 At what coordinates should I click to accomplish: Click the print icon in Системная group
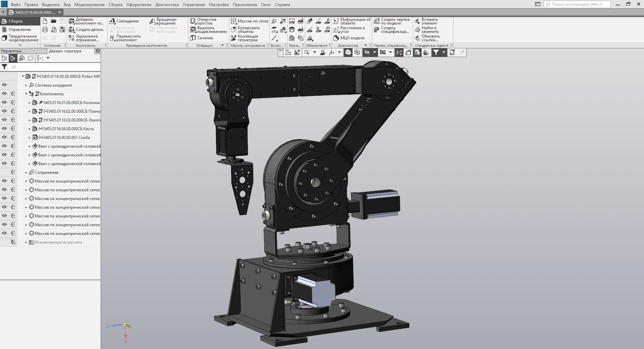tap(45, 30)
